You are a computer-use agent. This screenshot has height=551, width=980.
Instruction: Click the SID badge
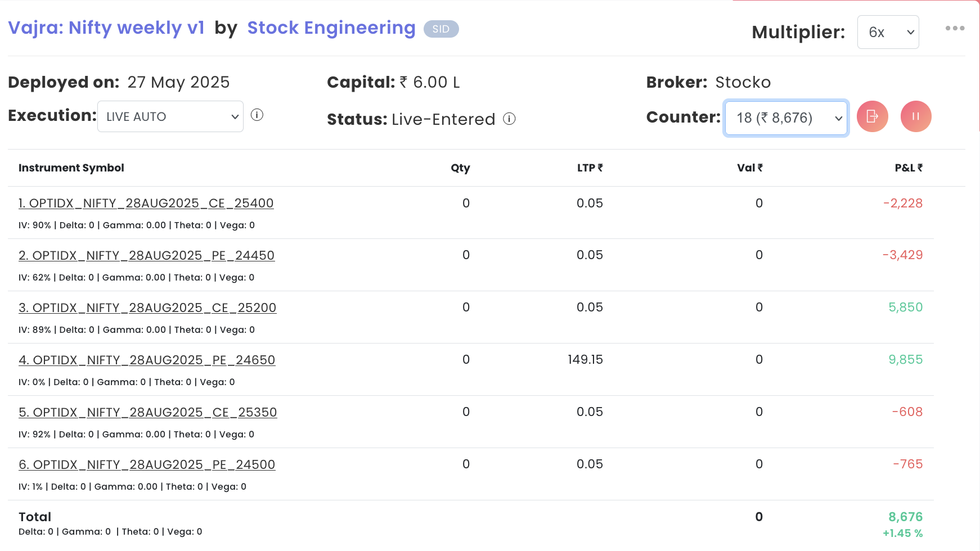pos(441,29)
